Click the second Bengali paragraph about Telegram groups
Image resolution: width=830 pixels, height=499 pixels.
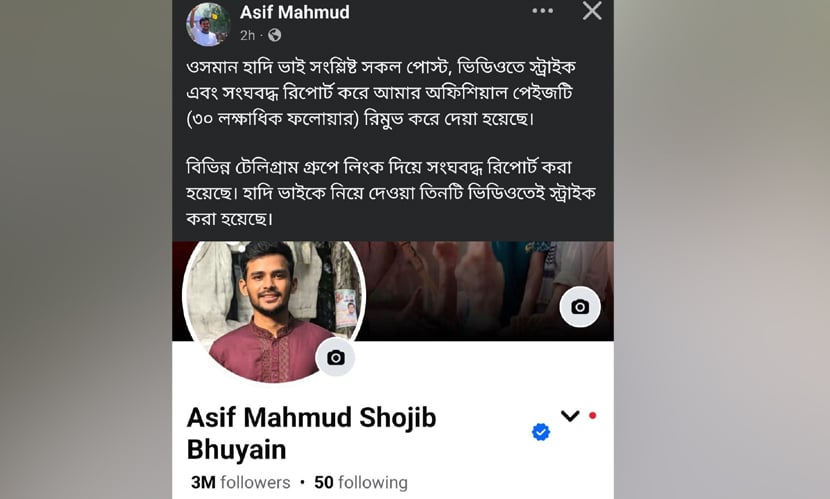(x=391, y=193)
